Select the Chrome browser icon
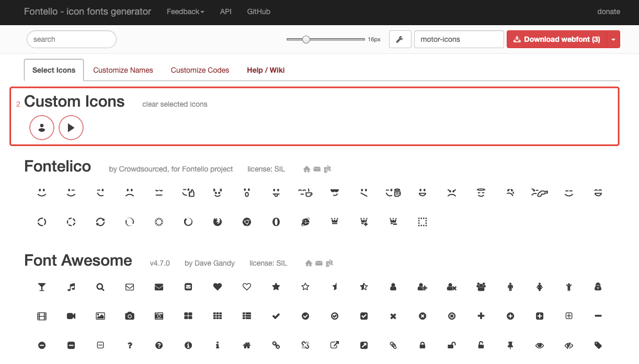This screenshot has width=639, height=364. coord(247,222)
